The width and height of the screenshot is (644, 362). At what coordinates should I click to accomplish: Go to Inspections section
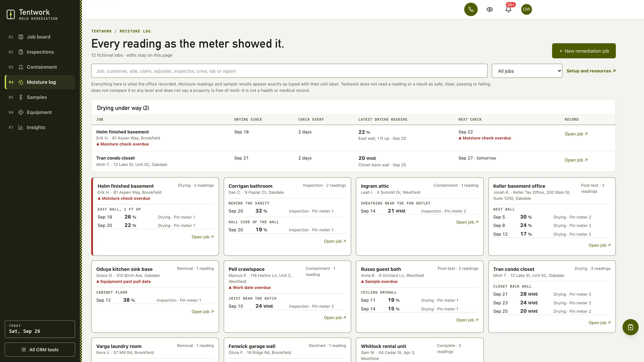pos(40,52)
